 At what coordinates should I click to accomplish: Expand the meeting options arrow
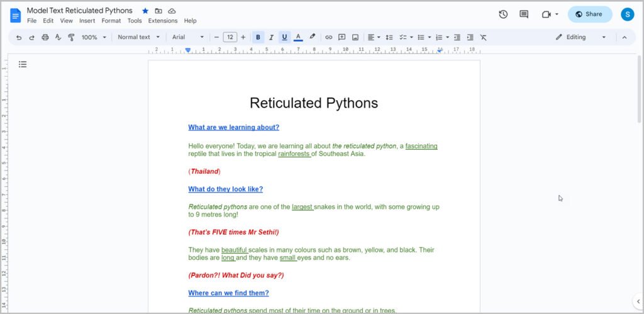tap(557, 14)
